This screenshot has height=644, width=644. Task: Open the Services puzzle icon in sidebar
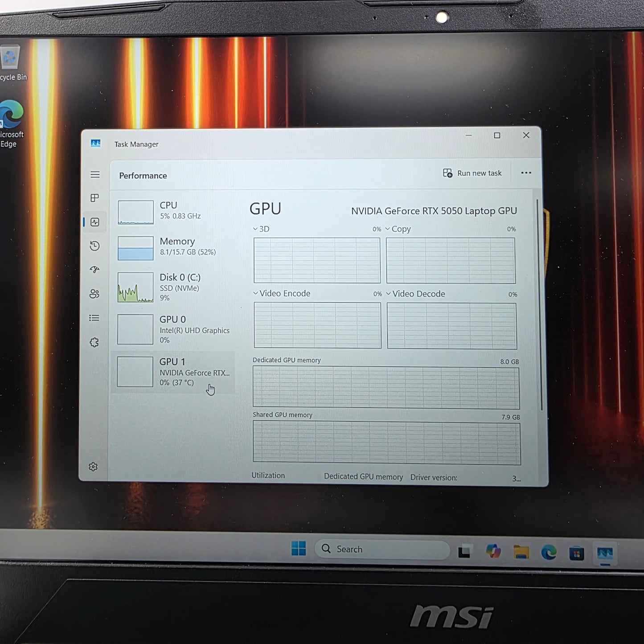(x=94, y=342)
